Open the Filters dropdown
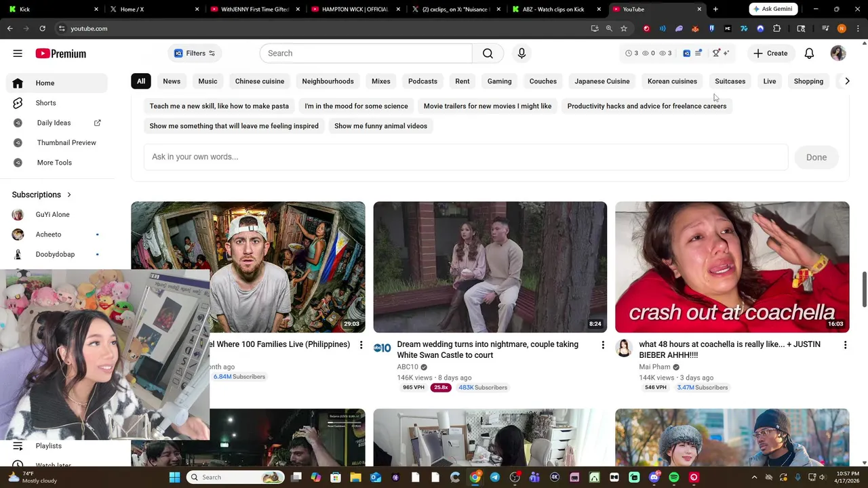Viewport: 868px width, 488px height. click(195, 54)
